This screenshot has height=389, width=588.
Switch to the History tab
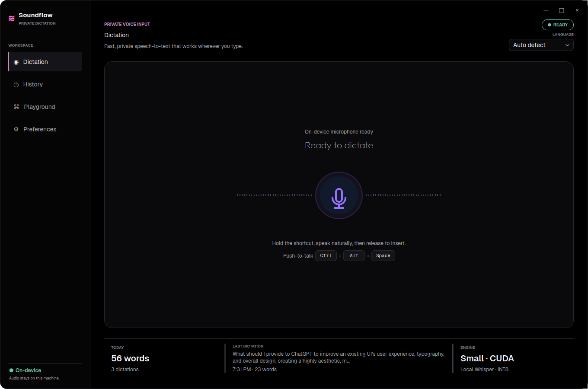pyautogui.click(x=45, y=84)
